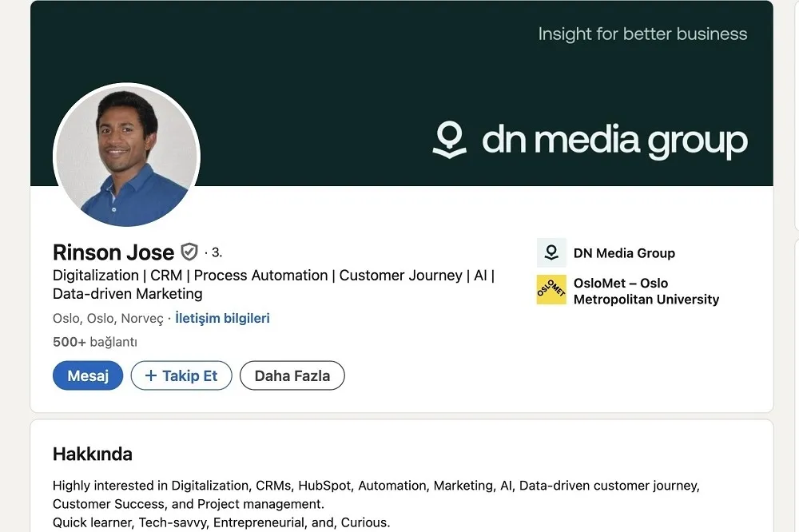
Task: Click the Mesaj button
Action: pyautogui.click(x=88, y=375)
